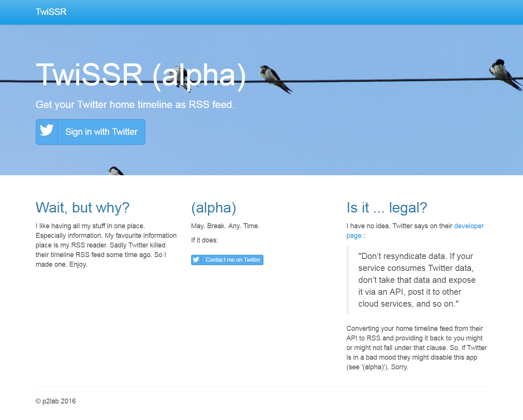The image size is (523, 420).
Task: Click the "(alpha)" column heading
Action: click(213, 208)
